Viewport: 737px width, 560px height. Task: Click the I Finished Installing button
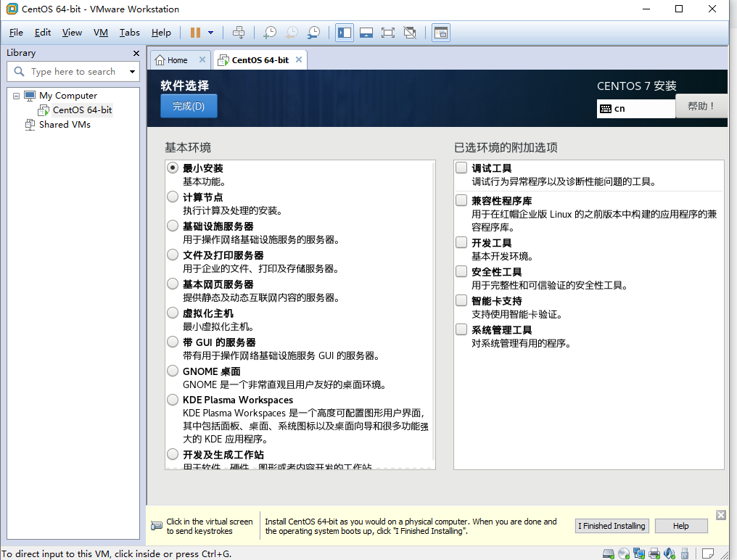612,526
